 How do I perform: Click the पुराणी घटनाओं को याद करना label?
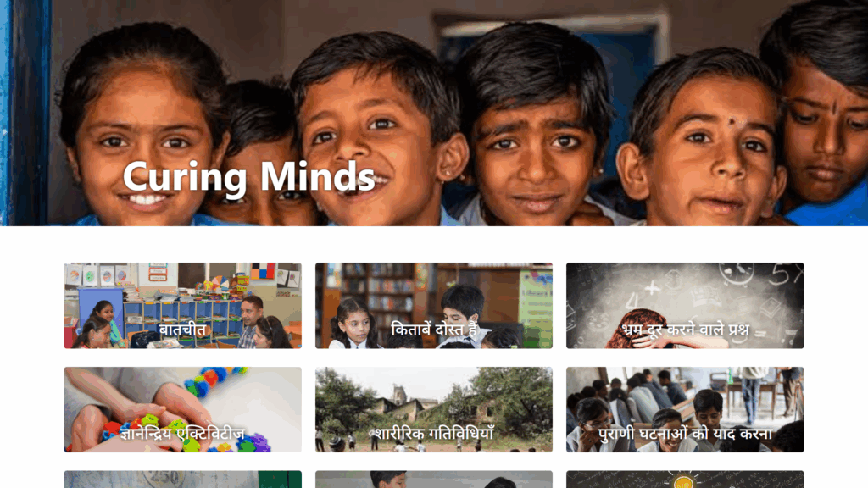685,434
